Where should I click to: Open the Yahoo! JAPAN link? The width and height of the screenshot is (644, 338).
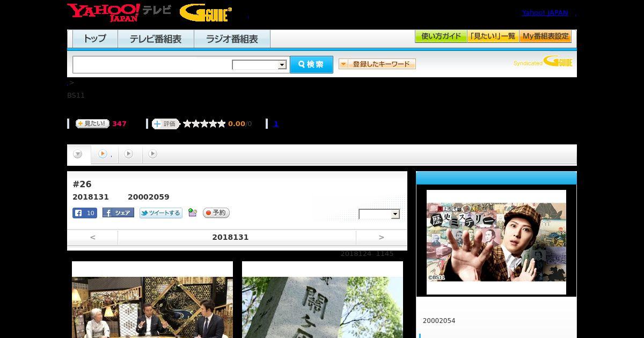point(545,12)
